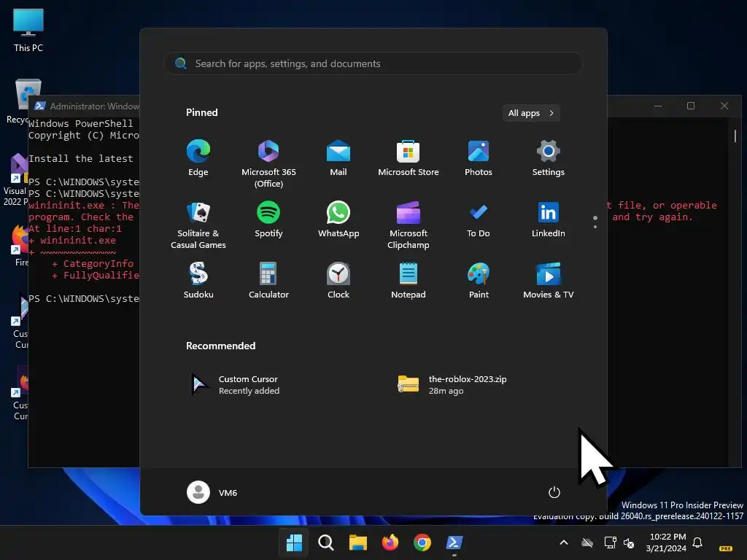Image resolution: width=747 pixels, height=560 pixels.
Task: Open WhatsApp
Action: tap(338, 220)
